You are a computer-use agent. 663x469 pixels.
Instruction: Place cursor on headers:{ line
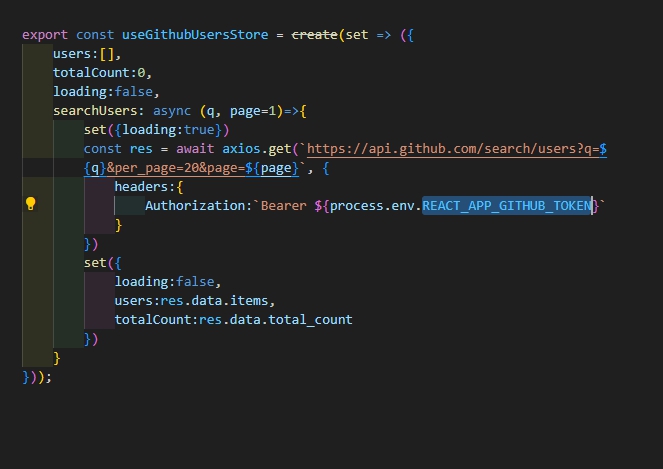[149, 187]
